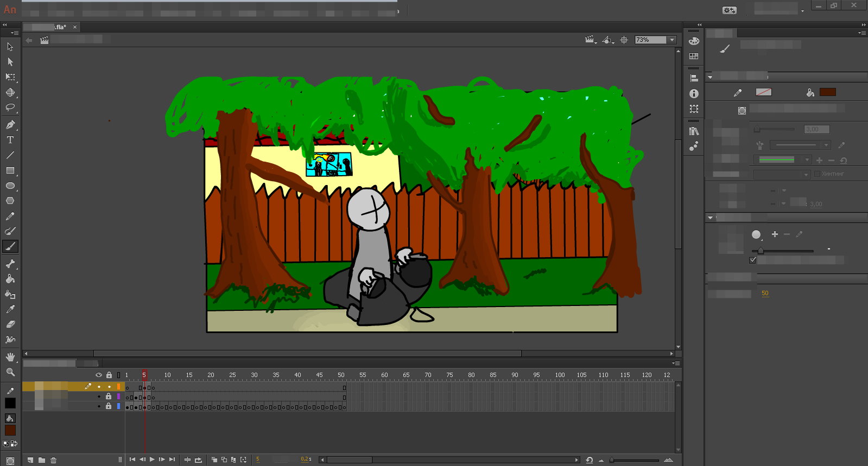Select the Width tool
The width and height of the screenshot is (868, 466).
pos(10,340)
